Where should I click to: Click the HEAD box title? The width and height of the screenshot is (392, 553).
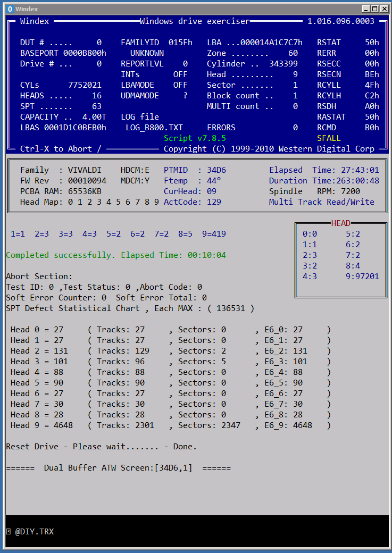(x=341, y=223)
